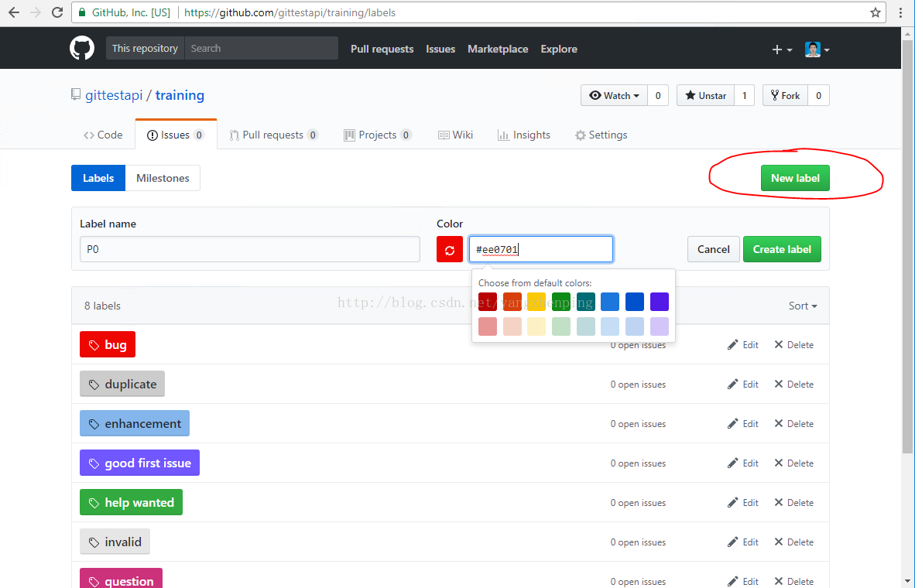Cancel the new label form

point(714,249)
